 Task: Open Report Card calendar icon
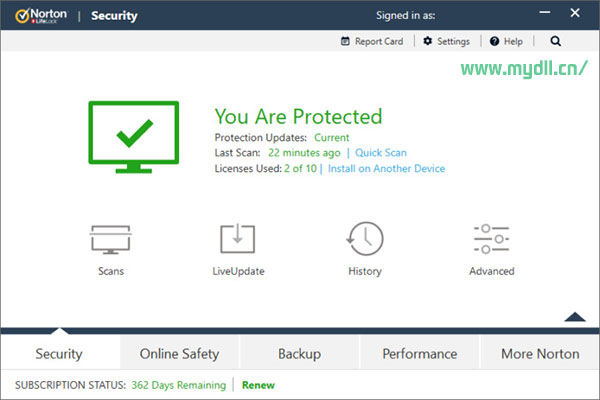click(345, 41)
